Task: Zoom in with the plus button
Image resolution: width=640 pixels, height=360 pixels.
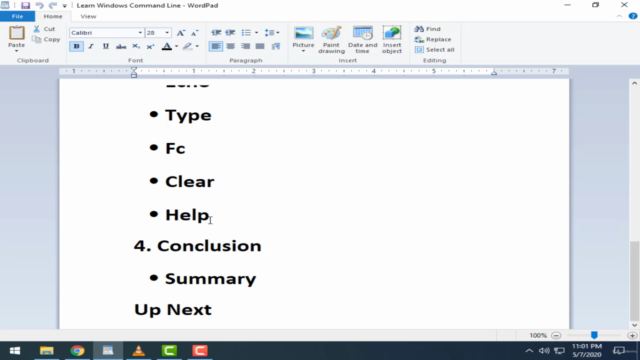Action: tap(632, 336)
